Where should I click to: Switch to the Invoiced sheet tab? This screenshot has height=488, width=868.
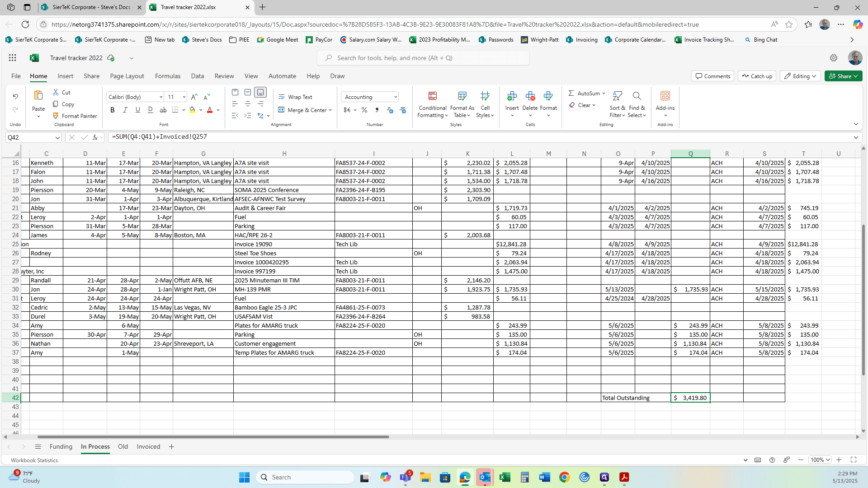148,446
